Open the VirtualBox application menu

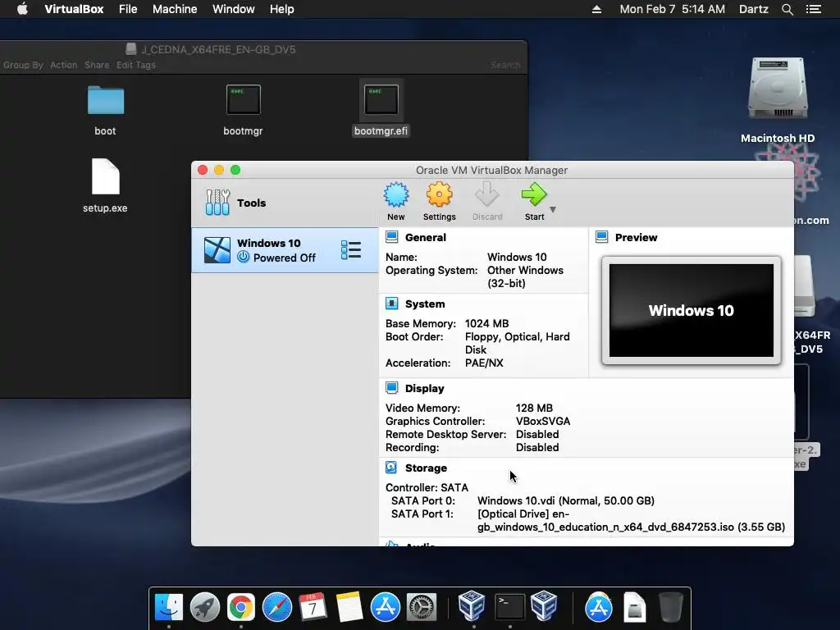coord(74,9)
